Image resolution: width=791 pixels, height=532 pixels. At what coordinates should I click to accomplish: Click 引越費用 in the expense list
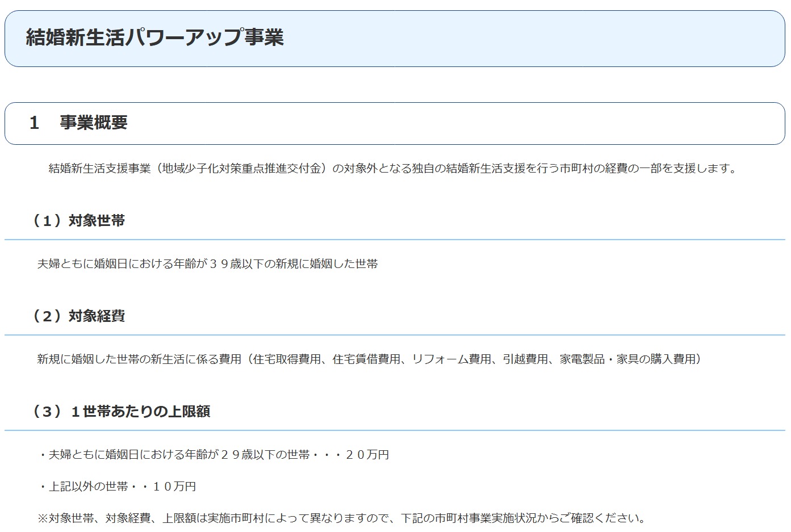[525, 359]
